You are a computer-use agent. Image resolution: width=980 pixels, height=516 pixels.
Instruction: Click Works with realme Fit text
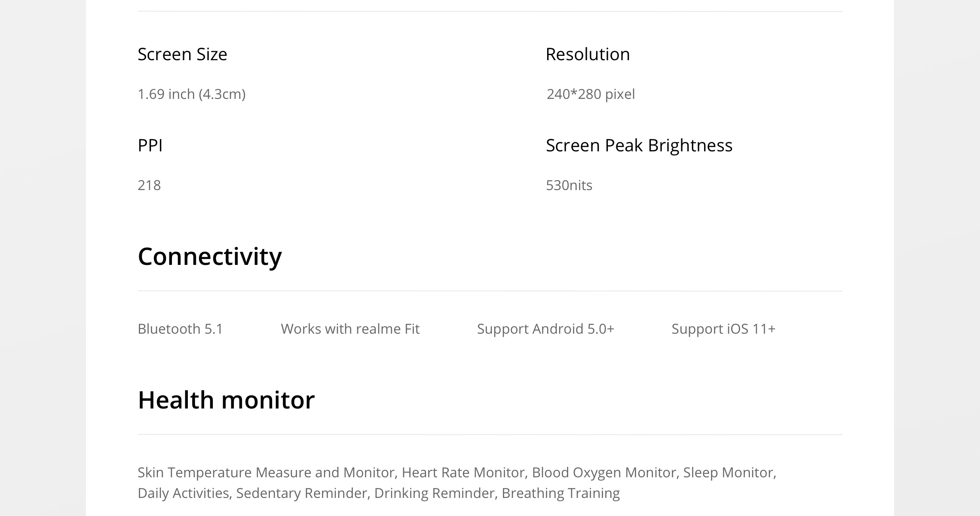click(x=350, y=329)
